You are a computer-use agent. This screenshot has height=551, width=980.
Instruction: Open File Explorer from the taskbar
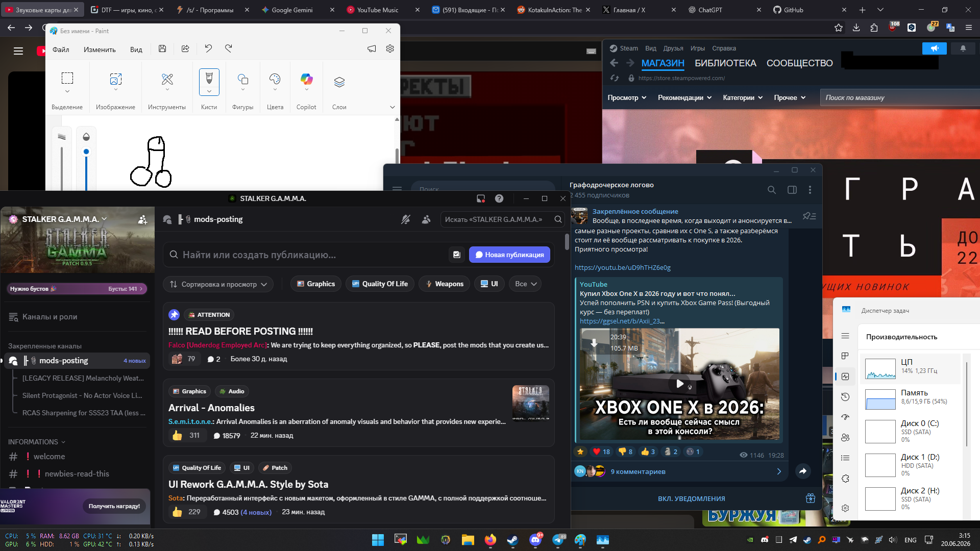(468, 540)
